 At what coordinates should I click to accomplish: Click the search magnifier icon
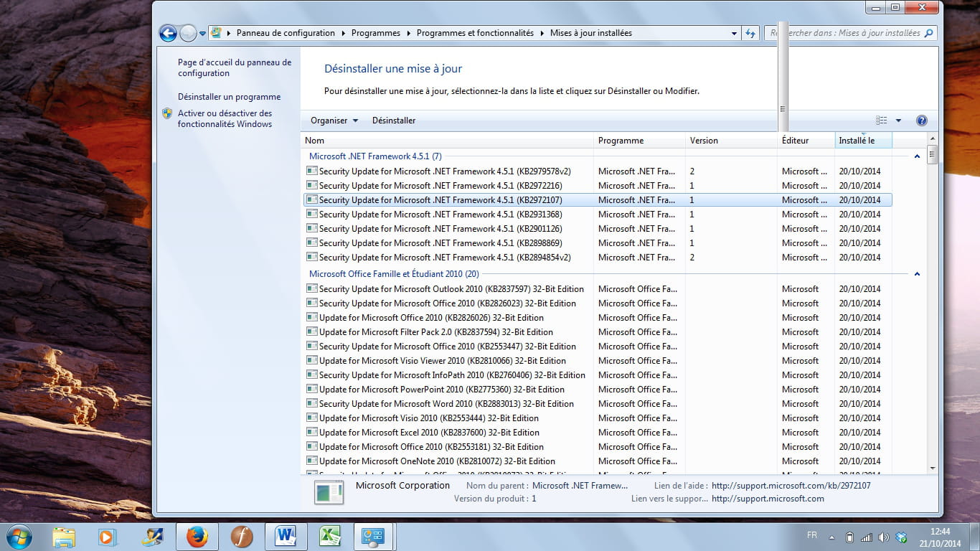pos(929,33)
